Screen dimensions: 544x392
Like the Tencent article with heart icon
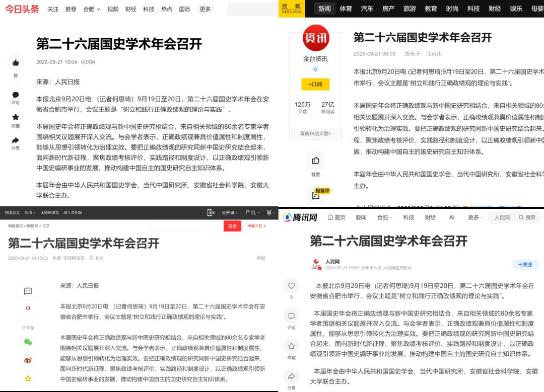click(x=292, y=286)
